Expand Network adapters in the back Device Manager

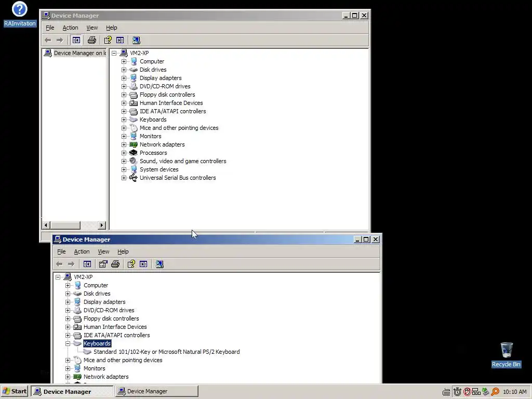coord(124,144)
